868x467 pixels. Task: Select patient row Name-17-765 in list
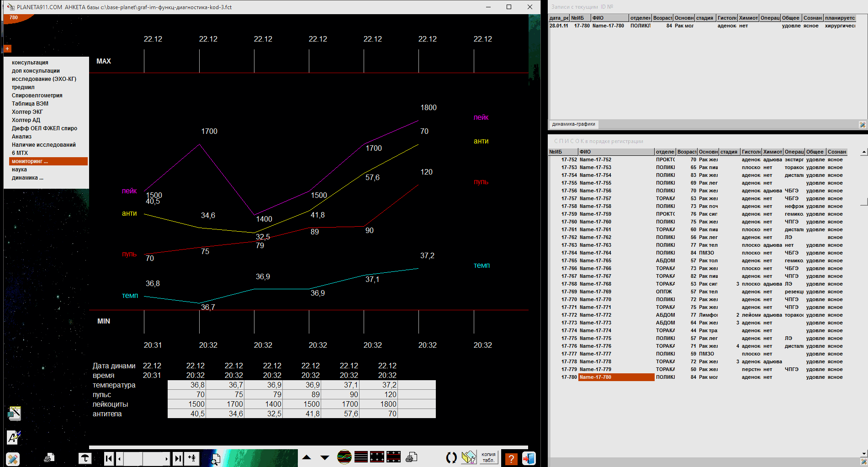pyautogui.click(x=595, y=260)
